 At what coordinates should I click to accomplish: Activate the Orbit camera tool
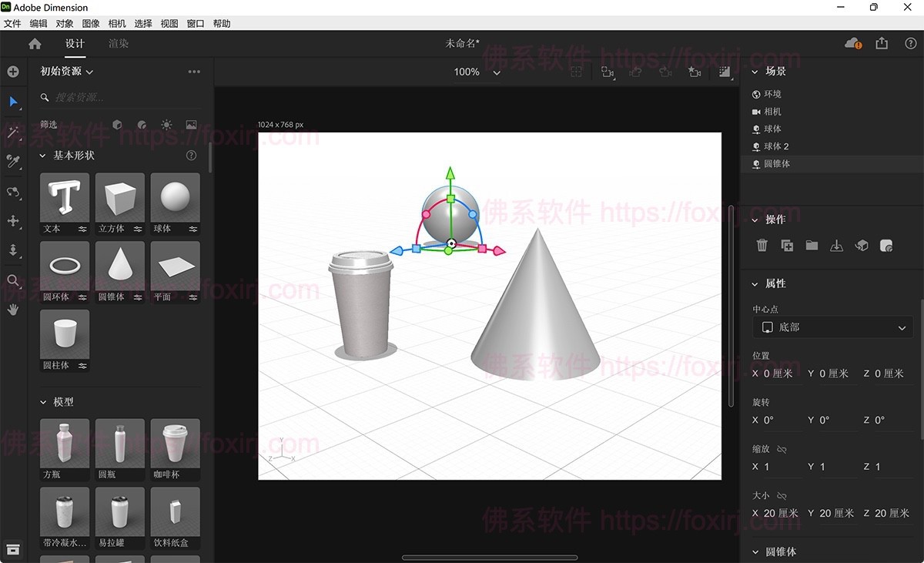tap(13, 193)
